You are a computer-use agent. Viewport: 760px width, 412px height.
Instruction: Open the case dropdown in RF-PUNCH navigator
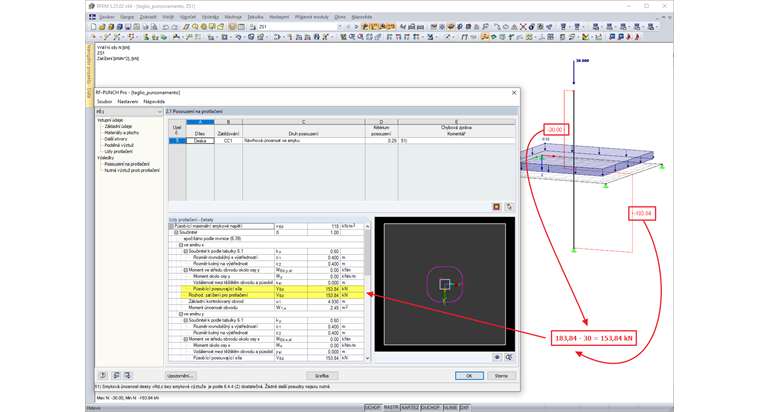pyautogui.click(x=159, y=112)
